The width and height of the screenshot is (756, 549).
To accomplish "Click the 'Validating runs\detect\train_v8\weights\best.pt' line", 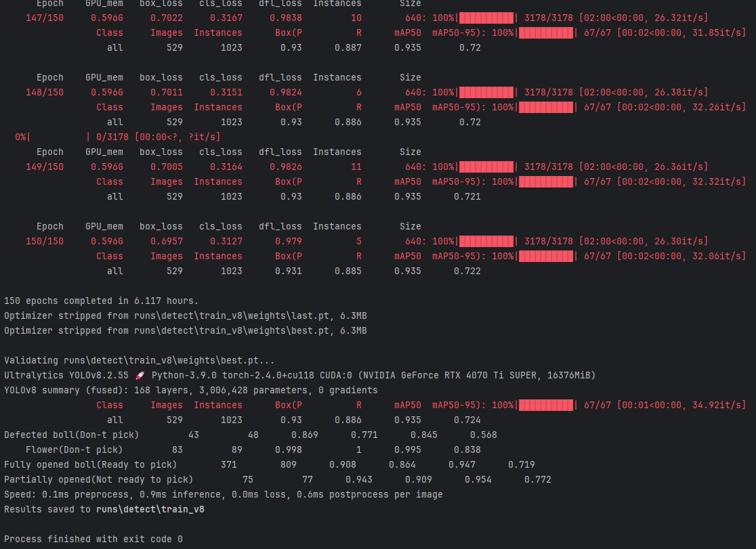I will point(140,361).
